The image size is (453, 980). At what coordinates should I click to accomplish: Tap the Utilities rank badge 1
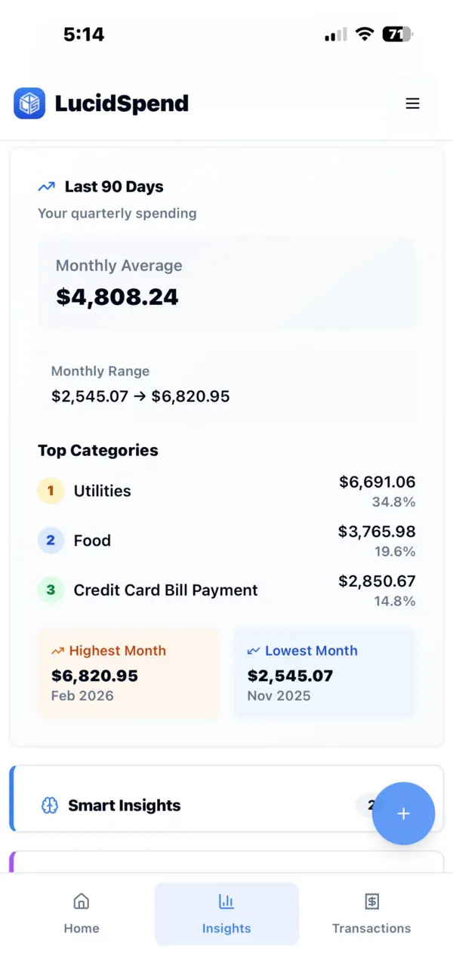[50, 491]
